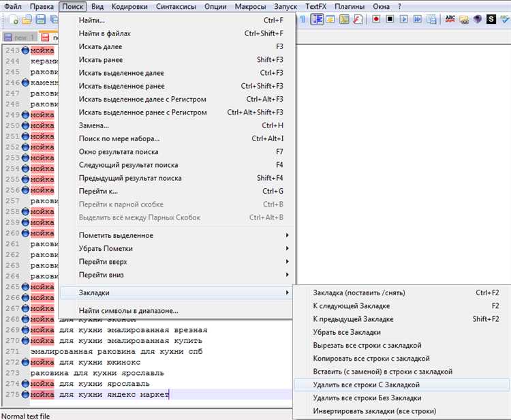Toggle bookmark marker on line 260
The image size is (511, 420).
point(25,233)
